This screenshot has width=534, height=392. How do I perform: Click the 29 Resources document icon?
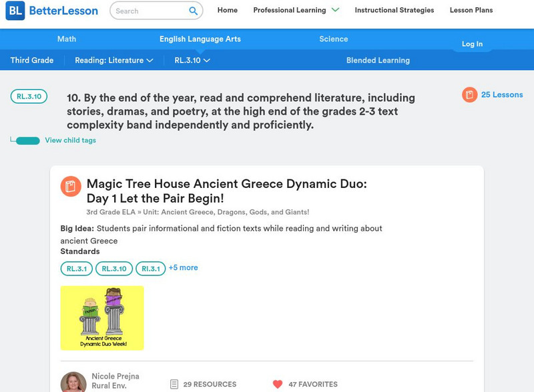(174, 384)
